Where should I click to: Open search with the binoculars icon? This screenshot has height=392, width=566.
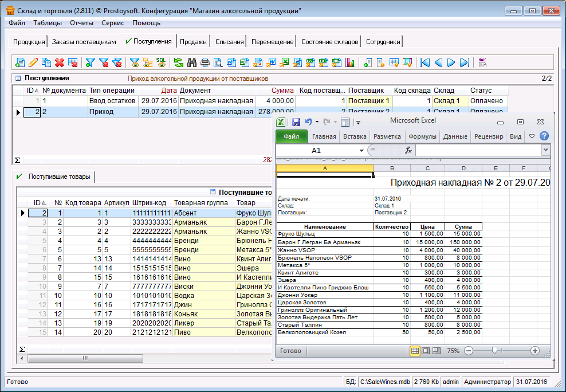click(x=192, y=62)
